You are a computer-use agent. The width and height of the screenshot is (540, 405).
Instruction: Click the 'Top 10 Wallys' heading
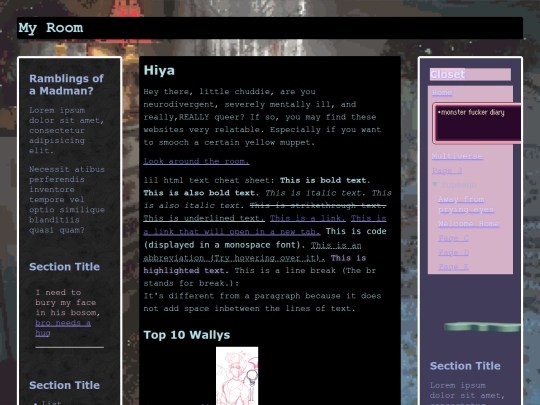point(187,335)
